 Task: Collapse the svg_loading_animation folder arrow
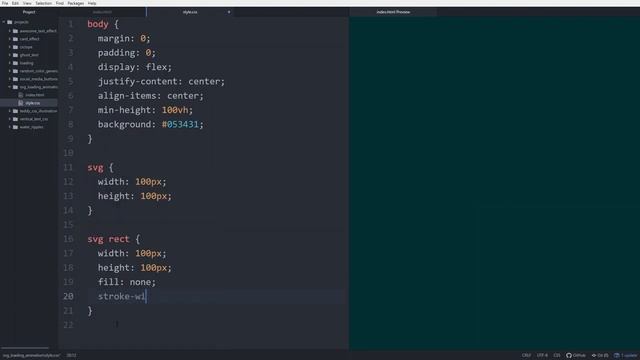pyautogui.click(x=10, y=87)
